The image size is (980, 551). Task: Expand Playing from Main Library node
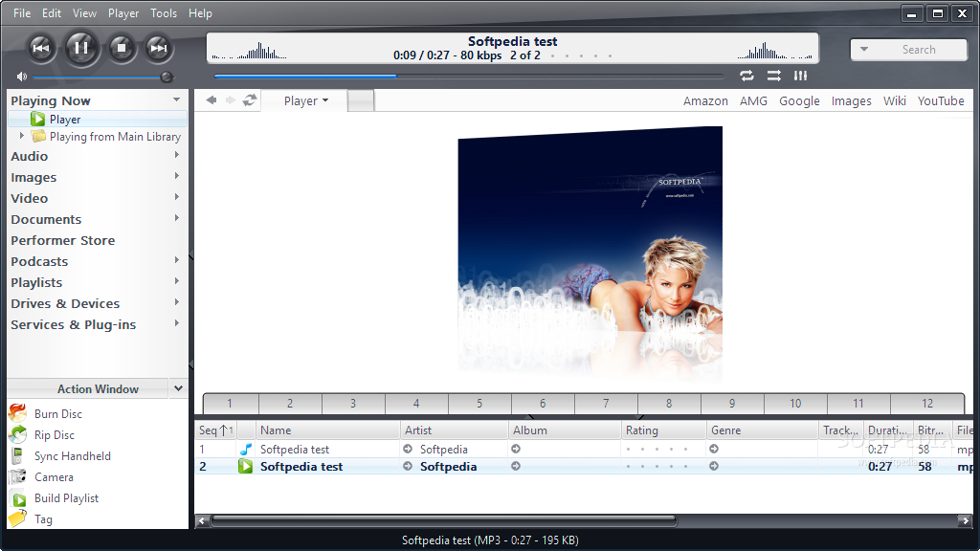[22, 136]
